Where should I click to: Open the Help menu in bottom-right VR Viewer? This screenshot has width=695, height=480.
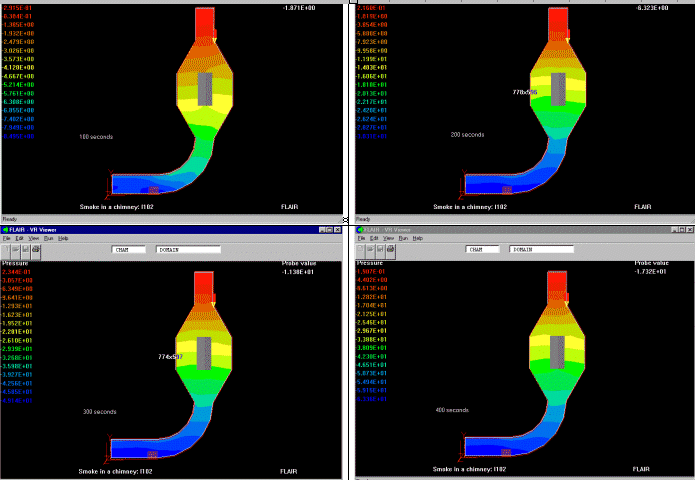click(x=418, y=238)
